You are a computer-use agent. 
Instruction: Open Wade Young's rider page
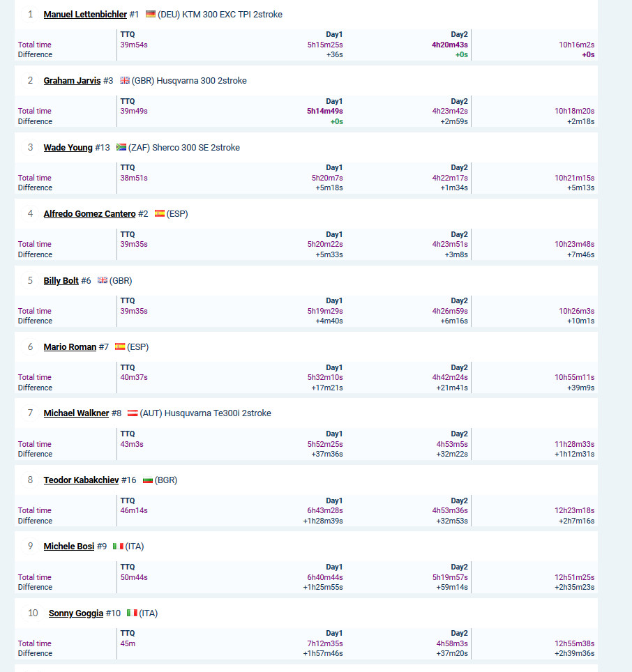[x=68, y=147]
